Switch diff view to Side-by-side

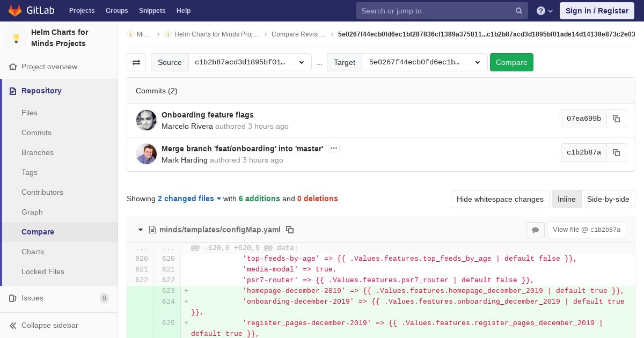pyautogui.click(x=608, y=199)
